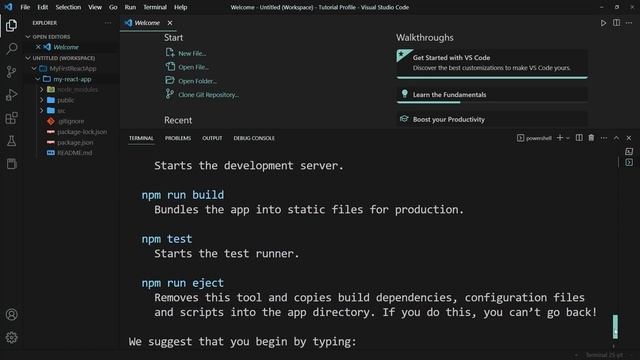640x360 pixels.
Task: Select the powershell terminal label
Action: [x=534, y=138]
